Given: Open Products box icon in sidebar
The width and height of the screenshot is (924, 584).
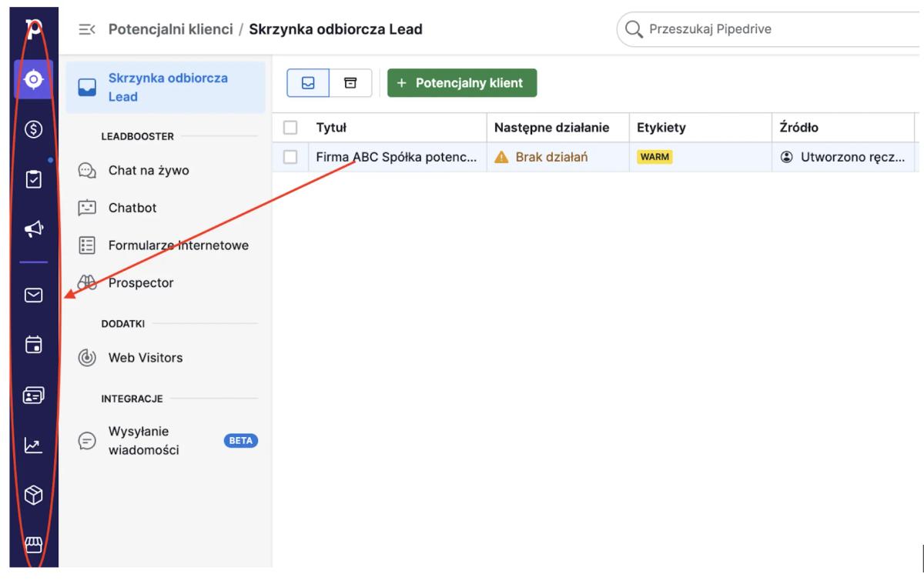Looking at the screenshot, I should click(x=33, y=495).
